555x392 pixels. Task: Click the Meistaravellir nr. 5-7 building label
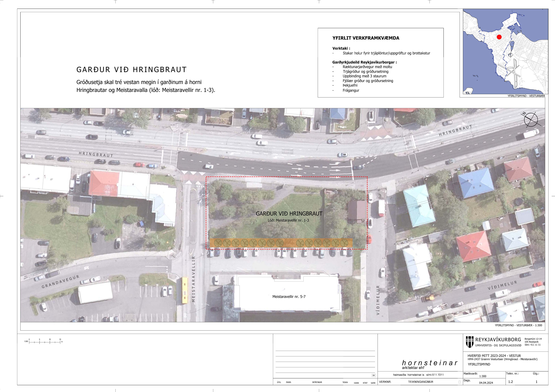click(x=289, y=297)
